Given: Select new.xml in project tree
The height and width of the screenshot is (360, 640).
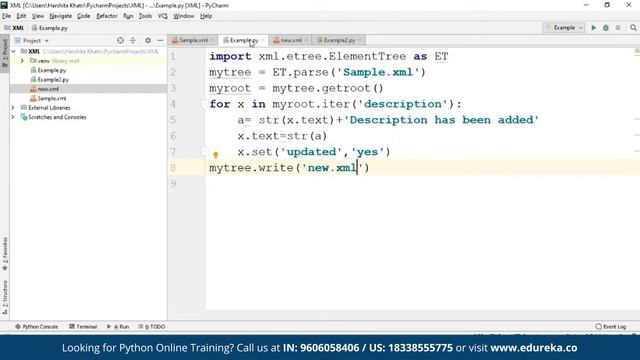Looking at the screenshot, I should coord(44,89).
